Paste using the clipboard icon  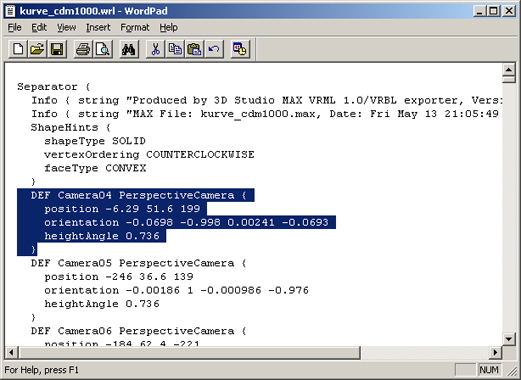point(194,49)
